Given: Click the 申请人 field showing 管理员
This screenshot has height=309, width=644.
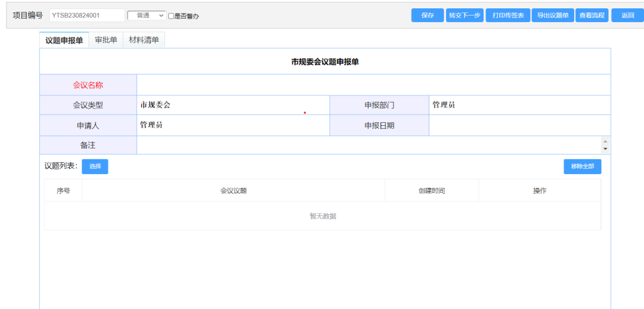Looking at the screenshot, I should (x=233, y=125).
